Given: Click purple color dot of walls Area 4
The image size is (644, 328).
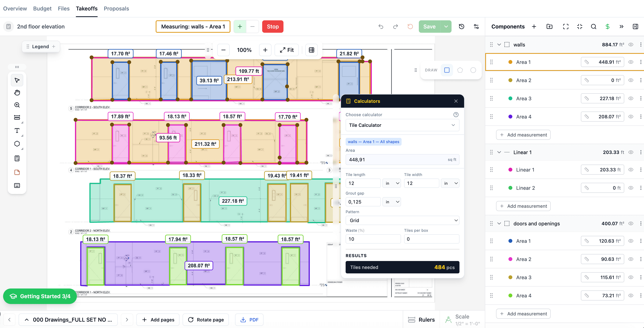Looking at the screenshot, I should click(x=511, y=117).
